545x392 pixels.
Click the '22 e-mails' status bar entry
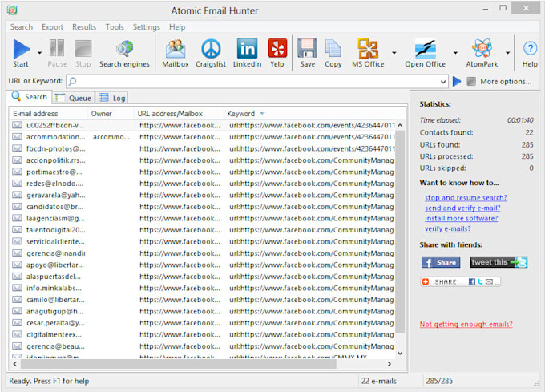click(x=379, y=381)
